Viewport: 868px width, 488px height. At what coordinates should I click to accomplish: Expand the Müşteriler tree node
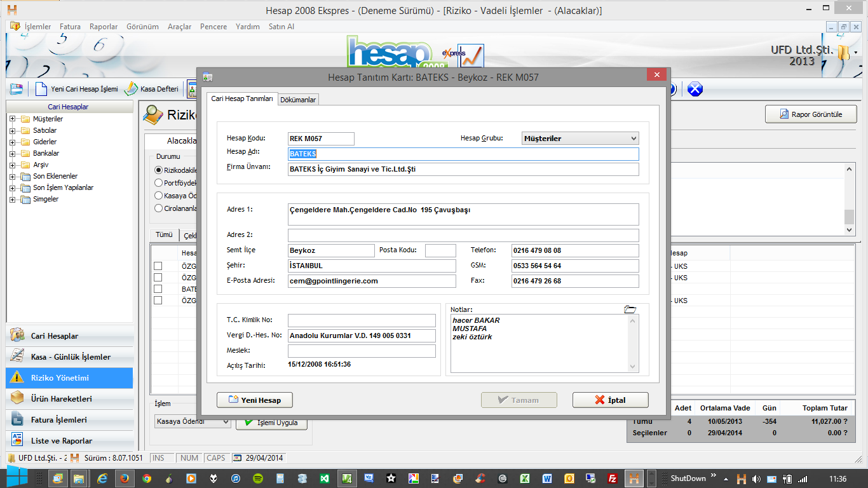pyautogui.click(x=13, y=119)
